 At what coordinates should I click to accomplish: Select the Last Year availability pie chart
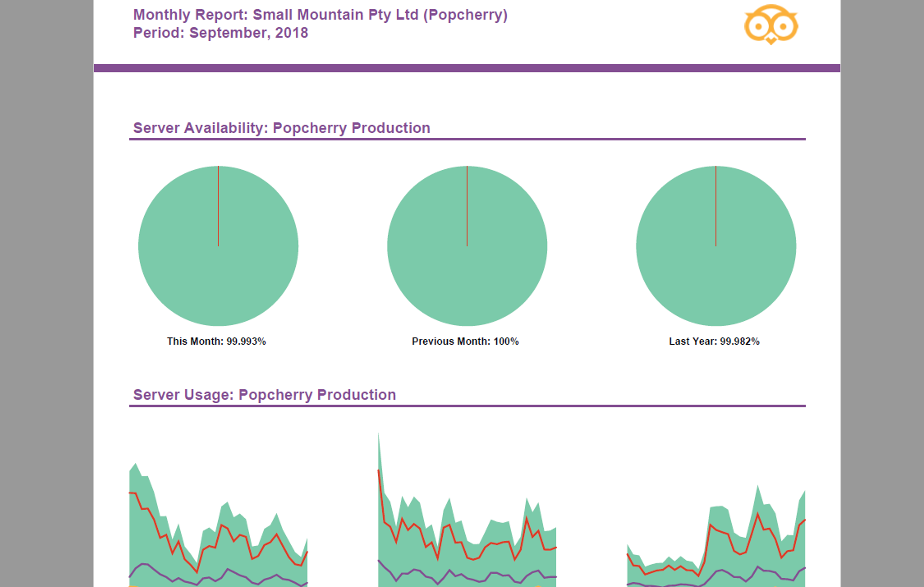click(716, 245)
